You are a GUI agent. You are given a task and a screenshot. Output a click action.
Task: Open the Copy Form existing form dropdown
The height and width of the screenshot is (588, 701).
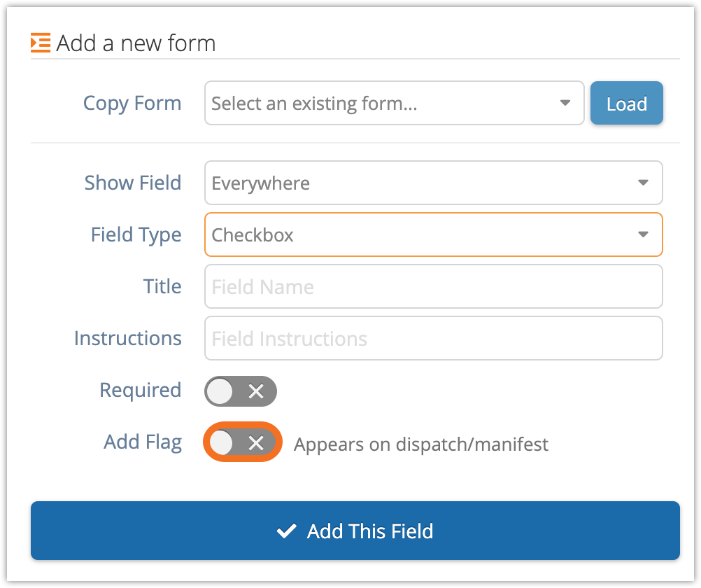pyautogui.click(x=395, y=103)
